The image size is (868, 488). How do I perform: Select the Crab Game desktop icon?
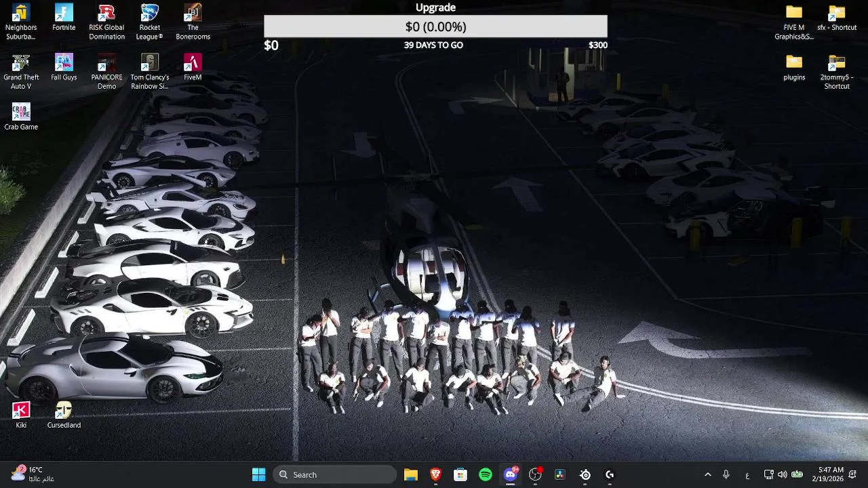[x=21, y=117]
